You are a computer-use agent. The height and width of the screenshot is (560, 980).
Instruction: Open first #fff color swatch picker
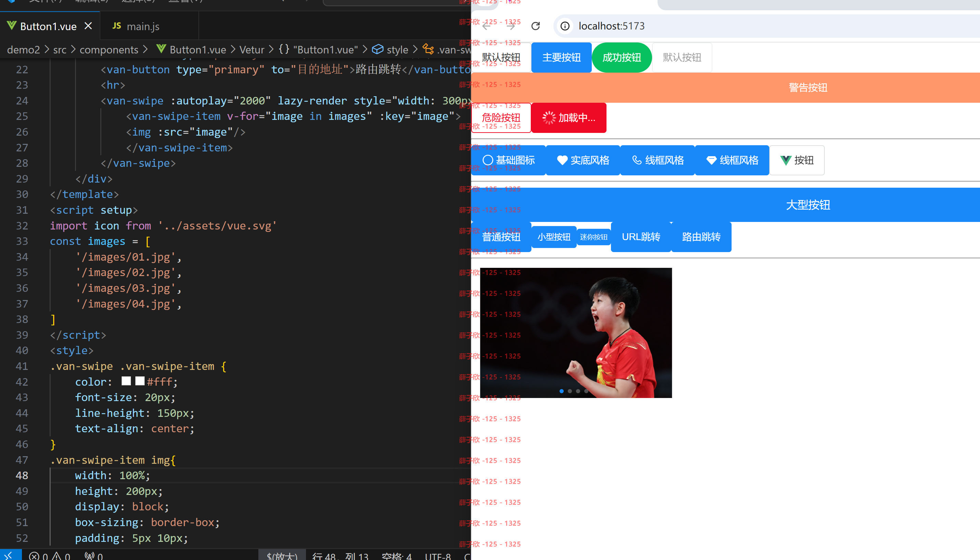point(126,381)
